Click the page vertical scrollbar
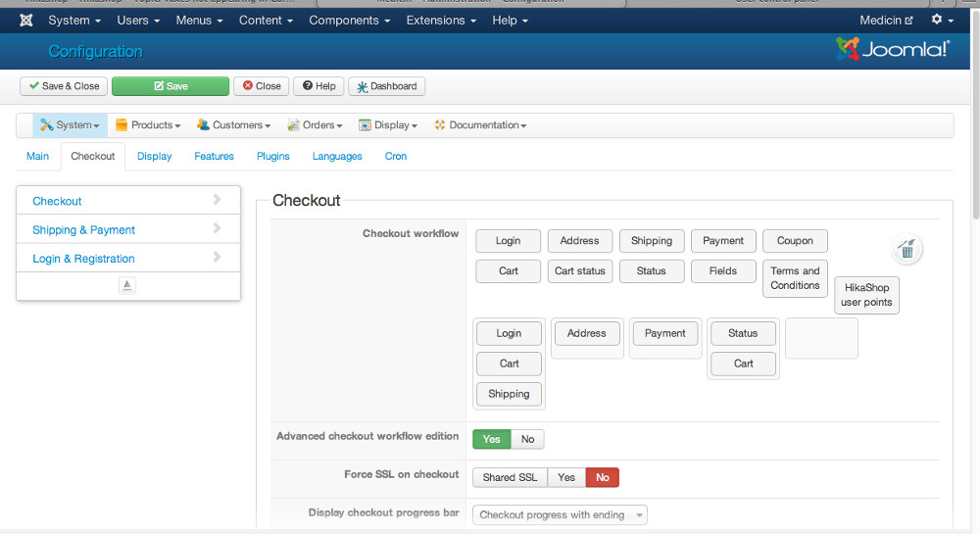 pos(975,113)
